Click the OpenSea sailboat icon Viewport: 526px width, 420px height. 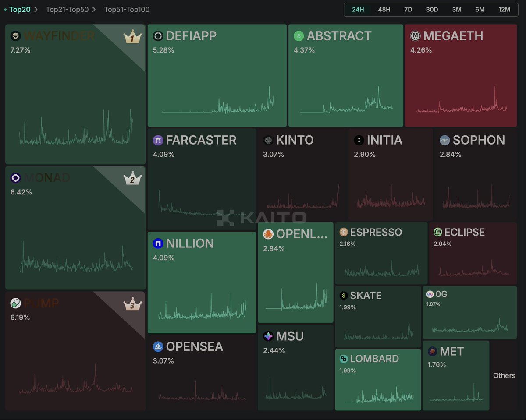(x=158, y=347)
